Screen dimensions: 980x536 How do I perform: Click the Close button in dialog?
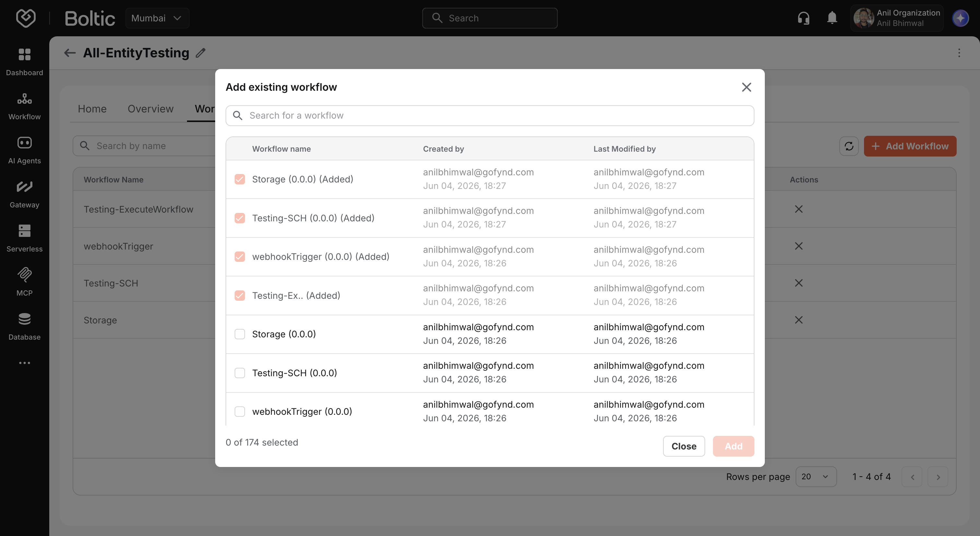tap(684, 446)
